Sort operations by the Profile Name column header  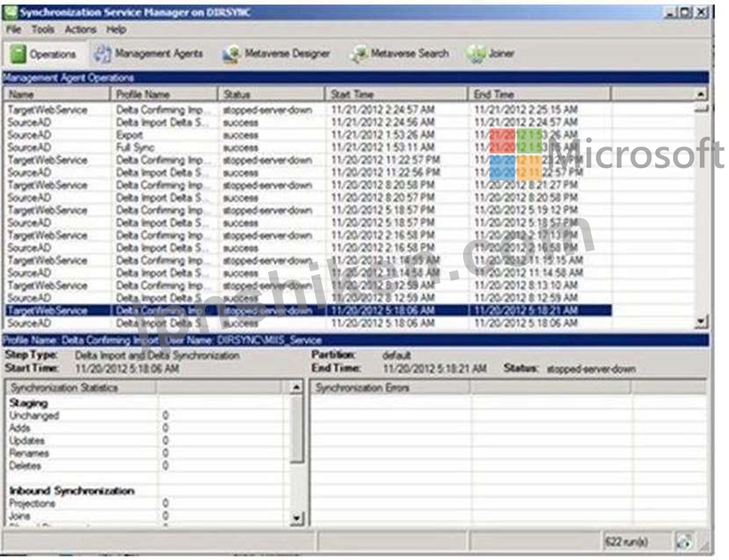click(163, 94)
